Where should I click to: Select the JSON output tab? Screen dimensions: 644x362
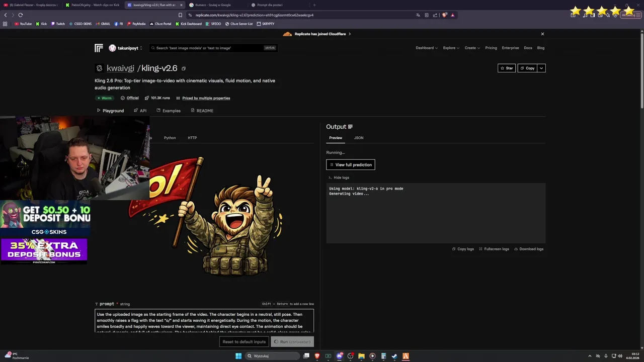tap(359, 138)
